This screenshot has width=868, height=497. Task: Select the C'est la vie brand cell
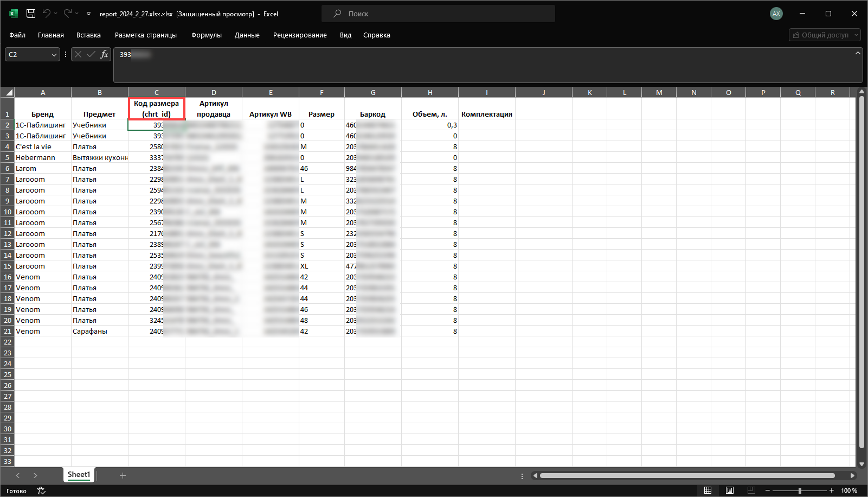(x=43, y=146)
